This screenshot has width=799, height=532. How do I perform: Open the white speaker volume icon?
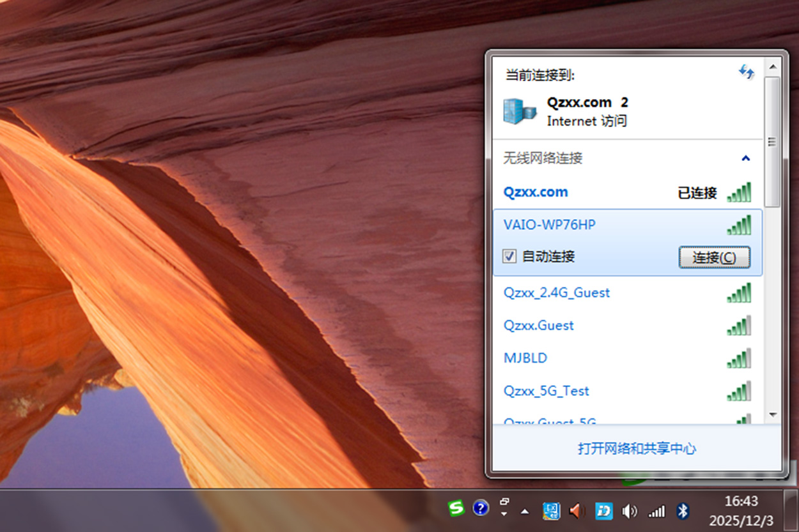pos(630,510)
